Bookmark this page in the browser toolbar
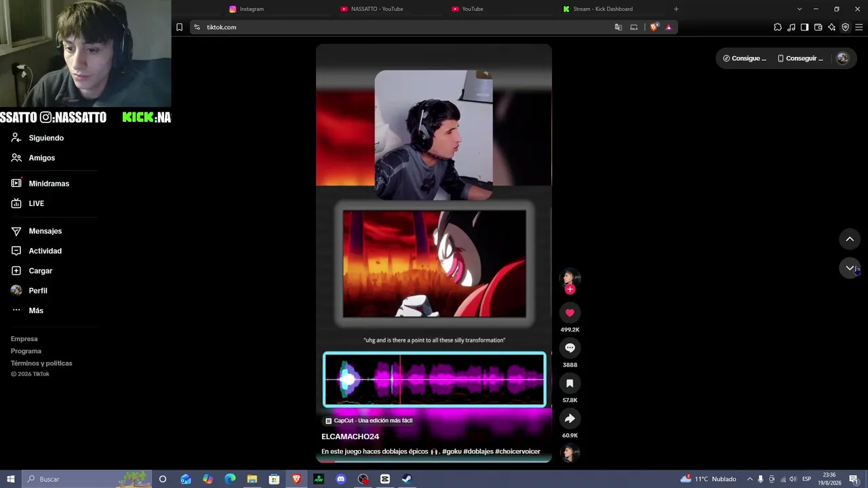868x488 pixels. [179, 27]
